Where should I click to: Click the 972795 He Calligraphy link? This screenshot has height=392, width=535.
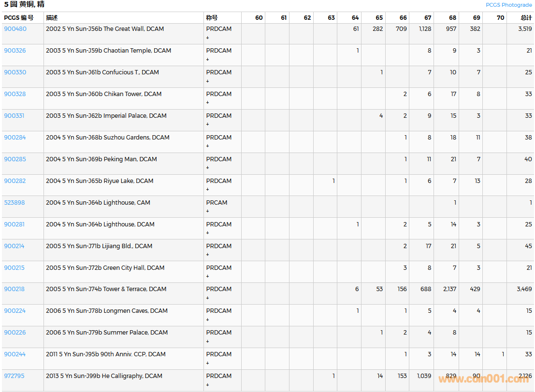coord(14,376)
